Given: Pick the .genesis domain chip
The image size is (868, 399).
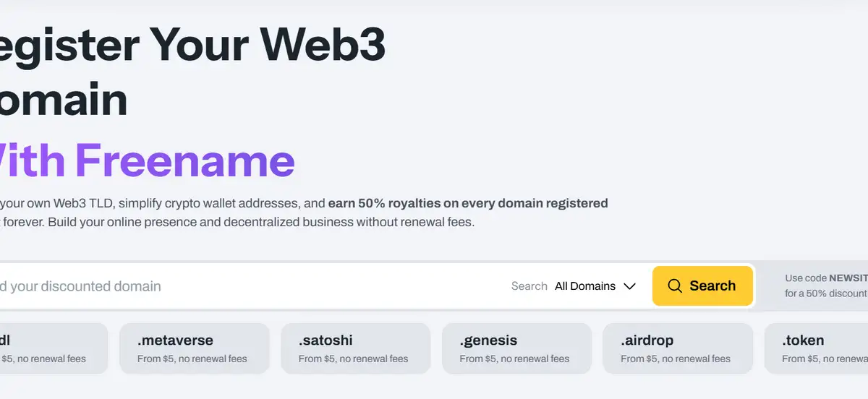Looking at the screenshot, I should (x=516, y=348).
